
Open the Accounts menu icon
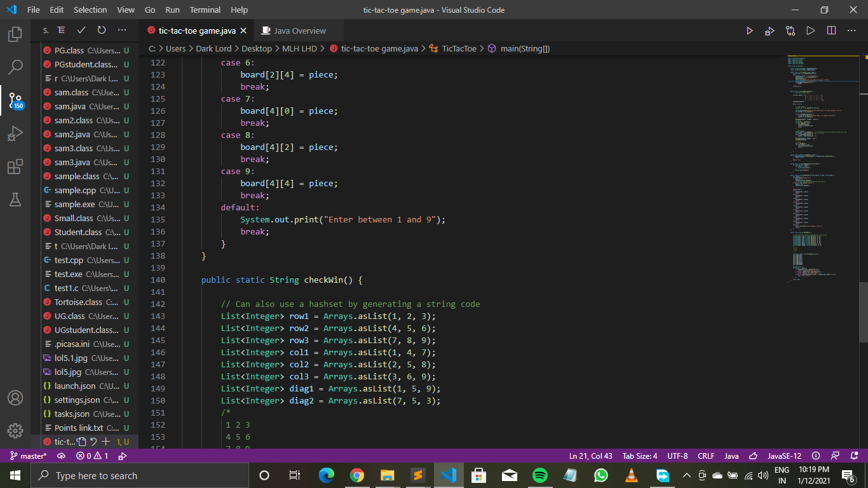tap(15, 398)
